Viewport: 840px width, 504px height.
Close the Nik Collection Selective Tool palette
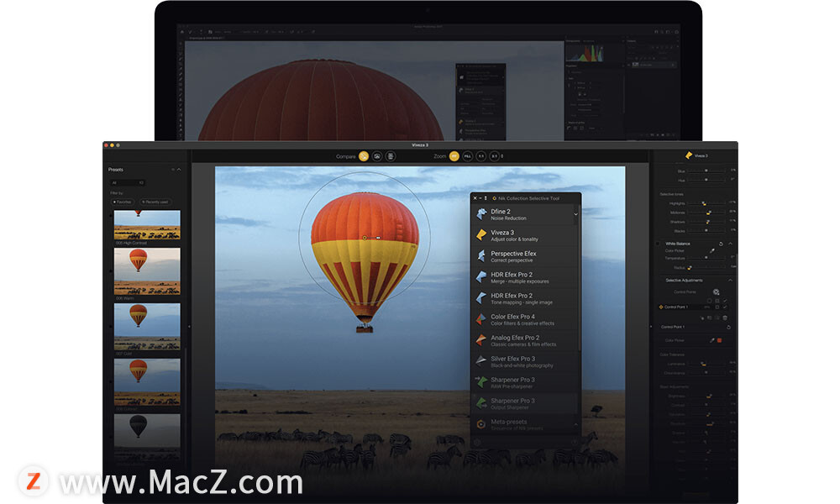(475, 198)
